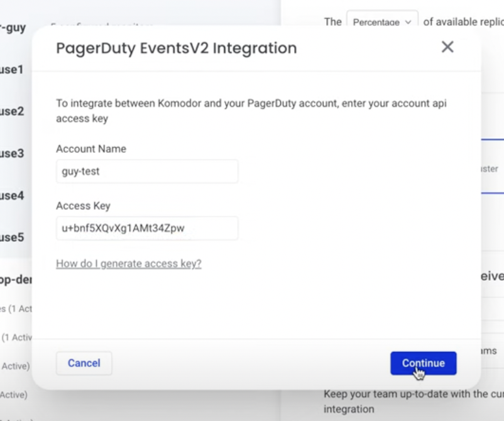Select the 'use4' item in the background list
The image size is (504, 421).
(12, 195)
